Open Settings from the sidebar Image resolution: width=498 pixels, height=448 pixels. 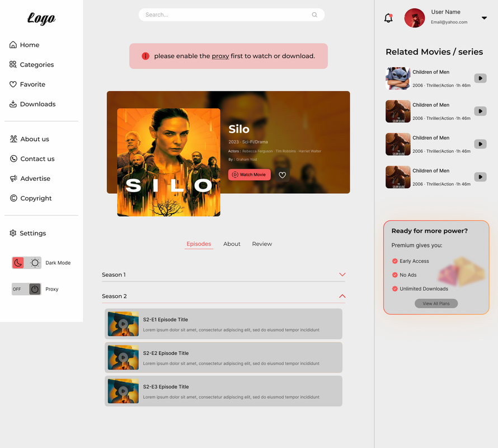pyautogui.click(x=28, y=233)
